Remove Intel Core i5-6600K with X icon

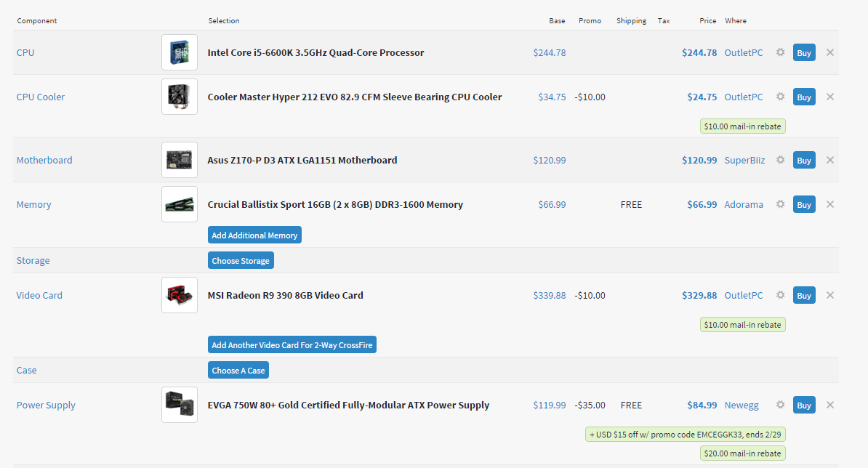point(829,52)
